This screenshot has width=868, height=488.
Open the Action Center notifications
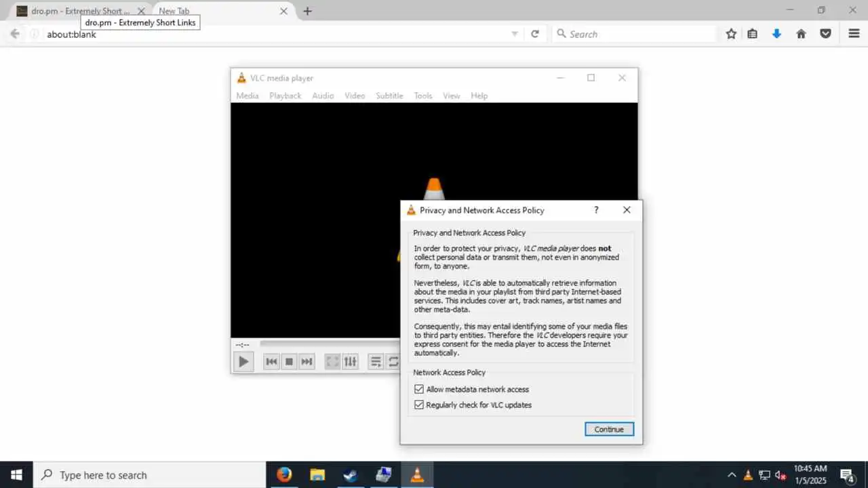(x=847, y=475)
